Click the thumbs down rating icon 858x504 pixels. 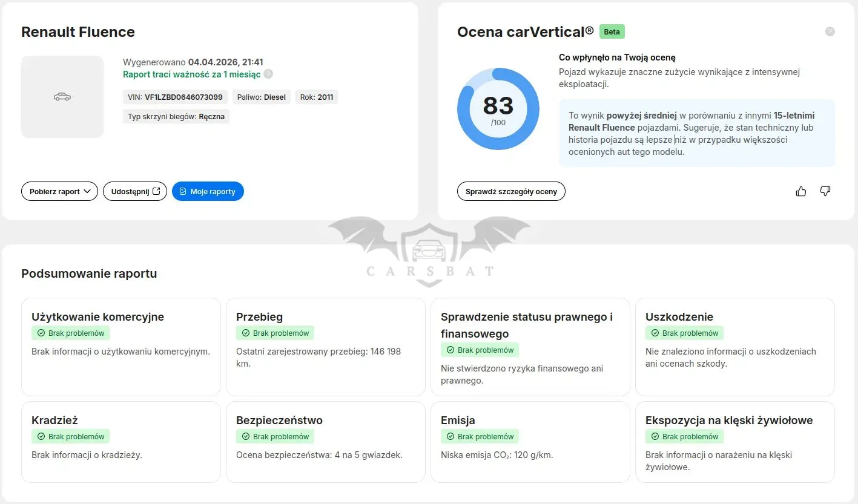(x=825, y=191)
